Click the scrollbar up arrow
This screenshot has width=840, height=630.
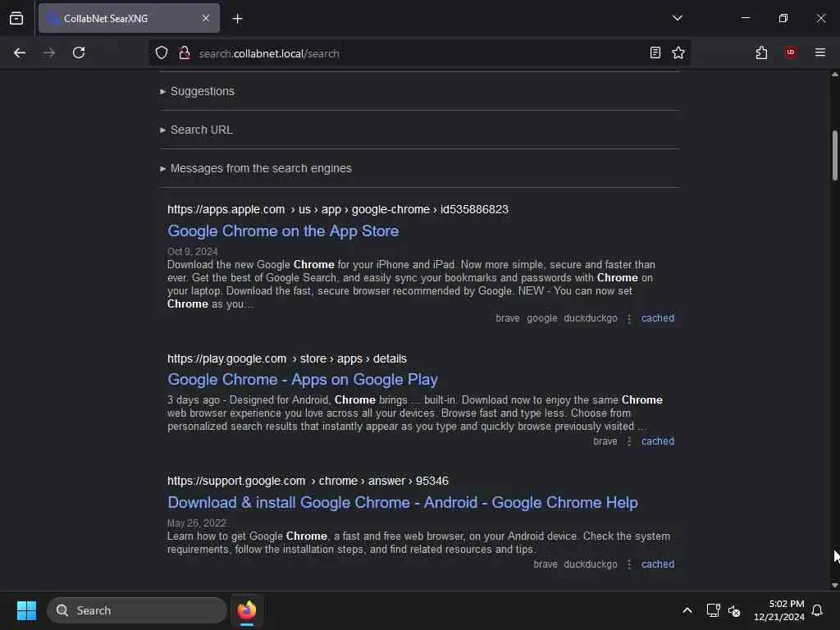(x=834, y=75)
